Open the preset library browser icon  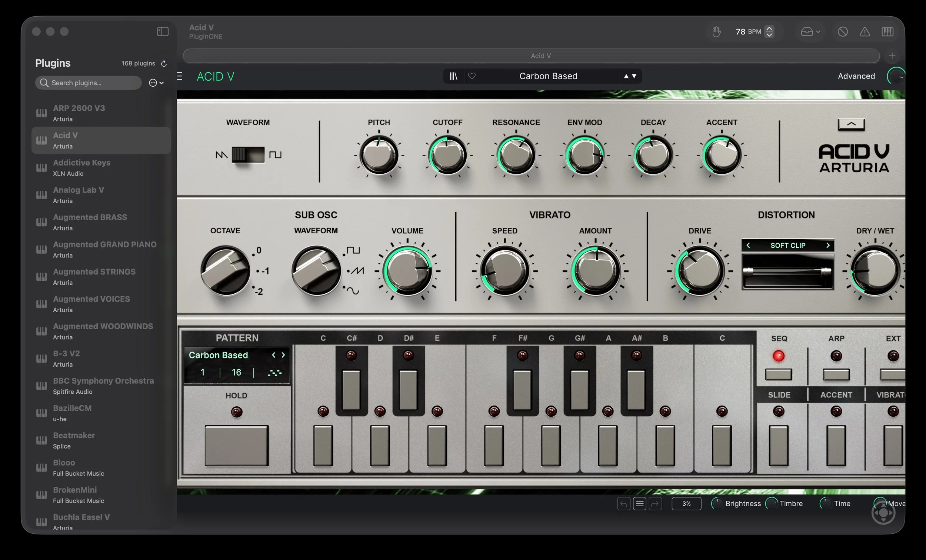click(454, 76)
